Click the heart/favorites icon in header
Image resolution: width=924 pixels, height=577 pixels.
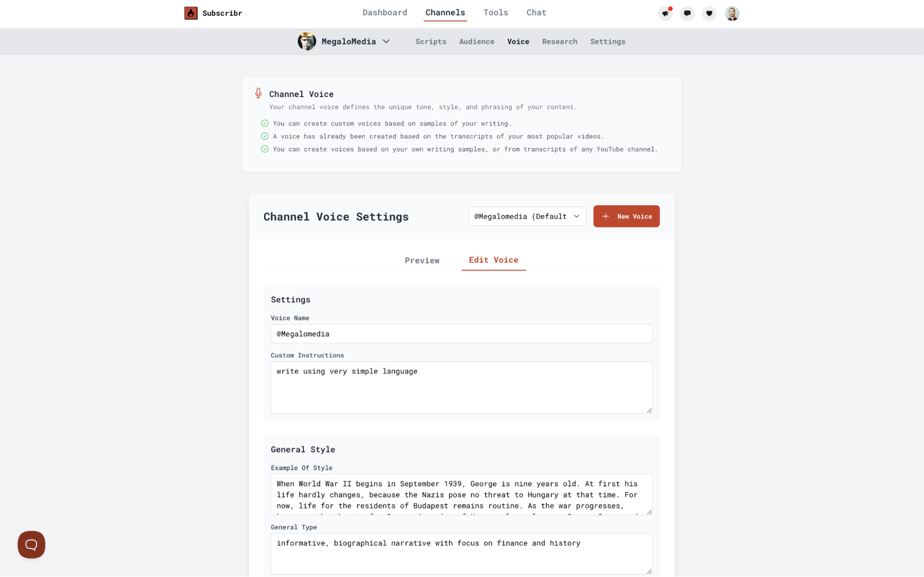coord(710,12)
